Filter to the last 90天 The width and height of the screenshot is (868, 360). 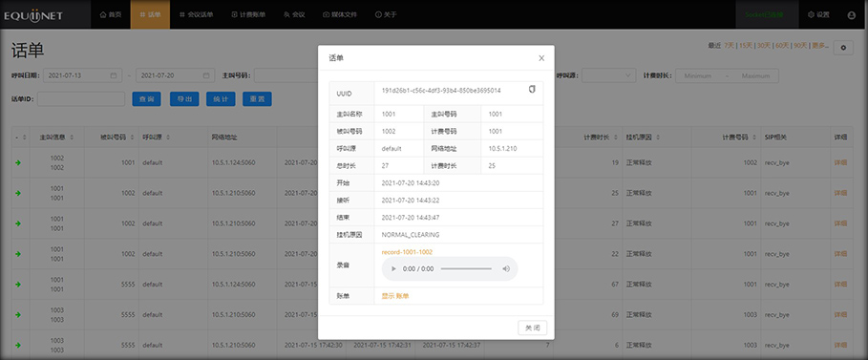pyautogui.click(x=800, y=46)
